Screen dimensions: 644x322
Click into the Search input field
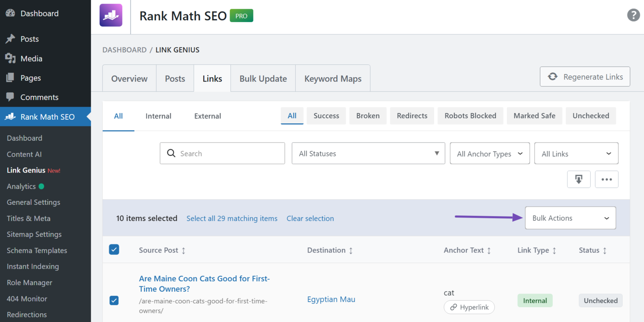point(222,153)
